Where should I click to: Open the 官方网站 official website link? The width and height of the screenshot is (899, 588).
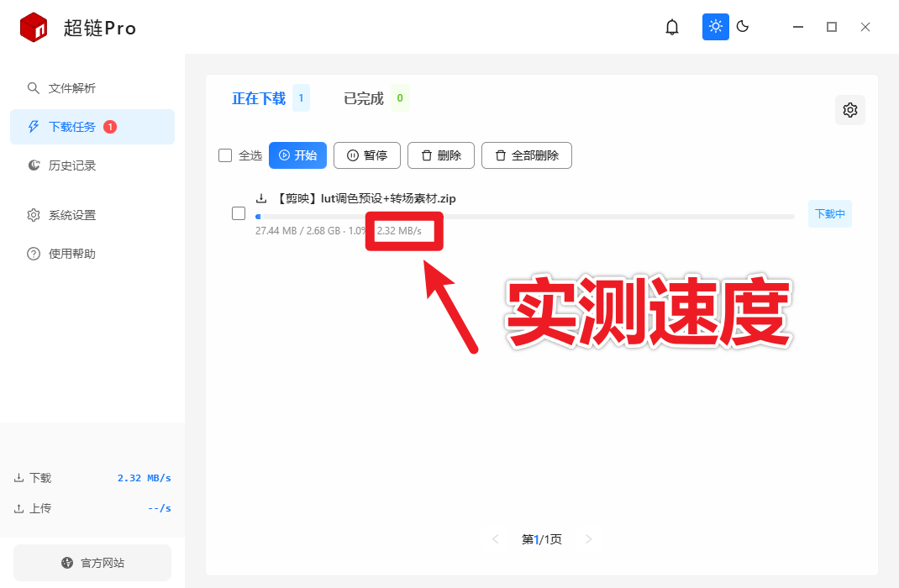tap(92, 563)
